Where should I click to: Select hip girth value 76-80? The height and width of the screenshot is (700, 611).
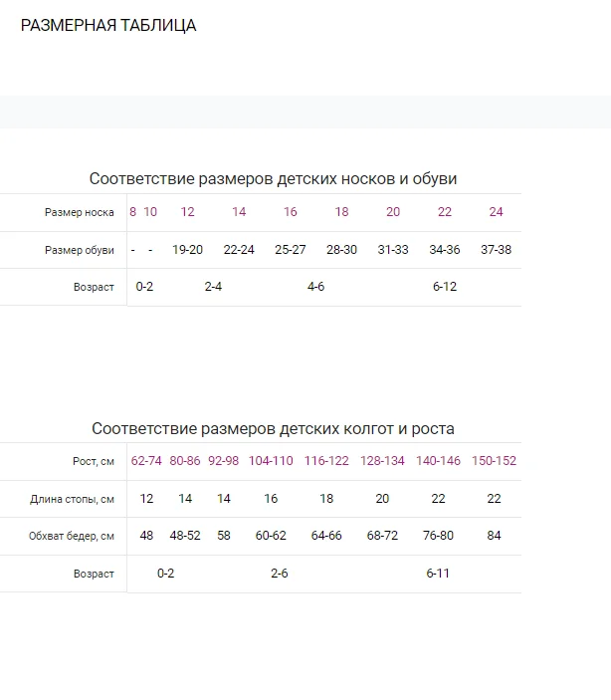pos(438,536)
